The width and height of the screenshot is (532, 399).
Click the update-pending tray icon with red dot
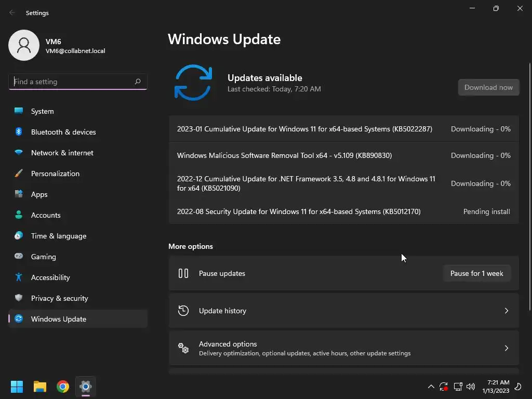444,387
